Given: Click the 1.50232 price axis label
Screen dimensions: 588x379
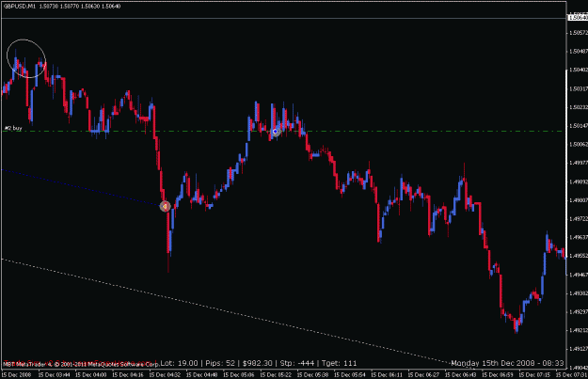Looking at the screenshot, I should pyautogui.click(x=579, y=107).
